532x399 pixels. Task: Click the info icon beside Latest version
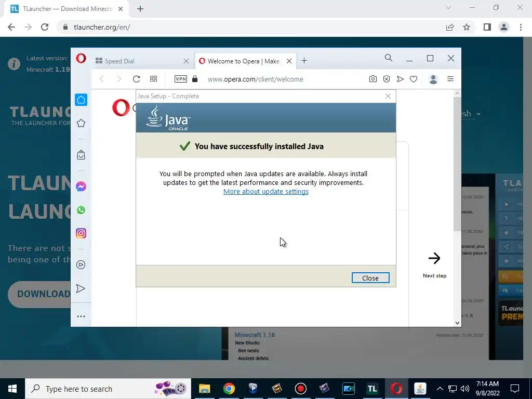coord(14,64)
